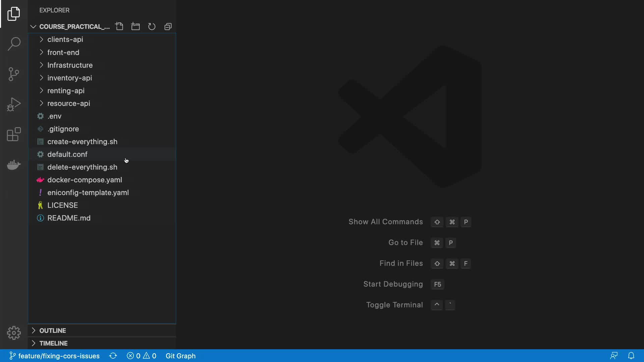Collapse all folders in Explorer
This screenshot has width=644, height=362.
coord(168,26)
